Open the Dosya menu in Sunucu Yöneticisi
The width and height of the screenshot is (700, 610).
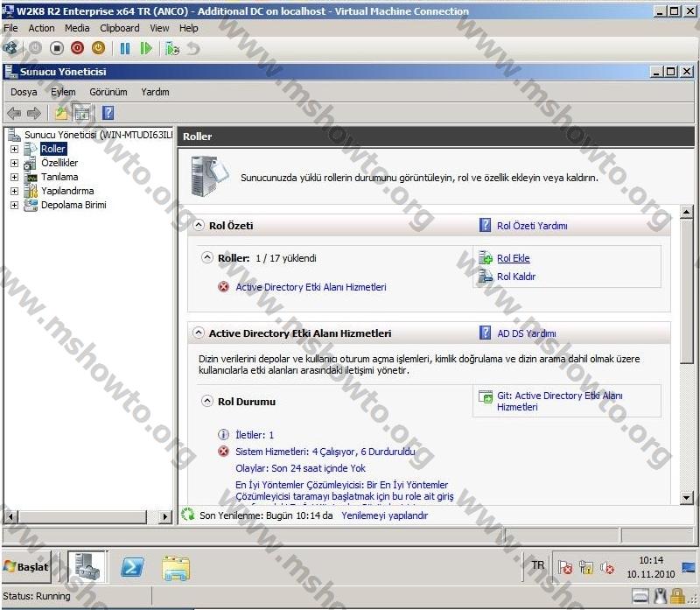point(24,92)
